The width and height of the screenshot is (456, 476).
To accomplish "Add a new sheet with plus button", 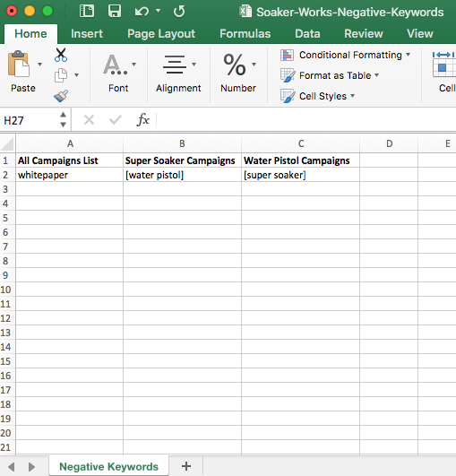I will click(186, 466).
